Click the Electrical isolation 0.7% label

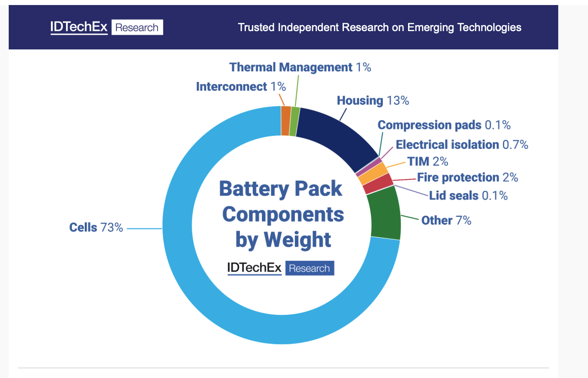(x=462, y=145)
